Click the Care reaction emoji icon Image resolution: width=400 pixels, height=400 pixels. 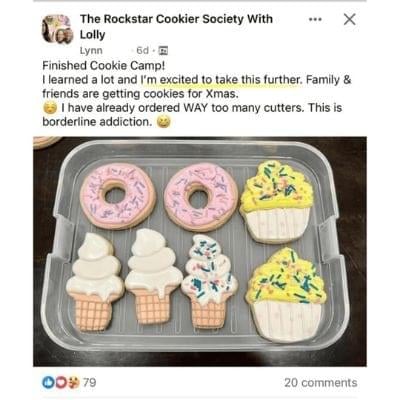point(74,382)
